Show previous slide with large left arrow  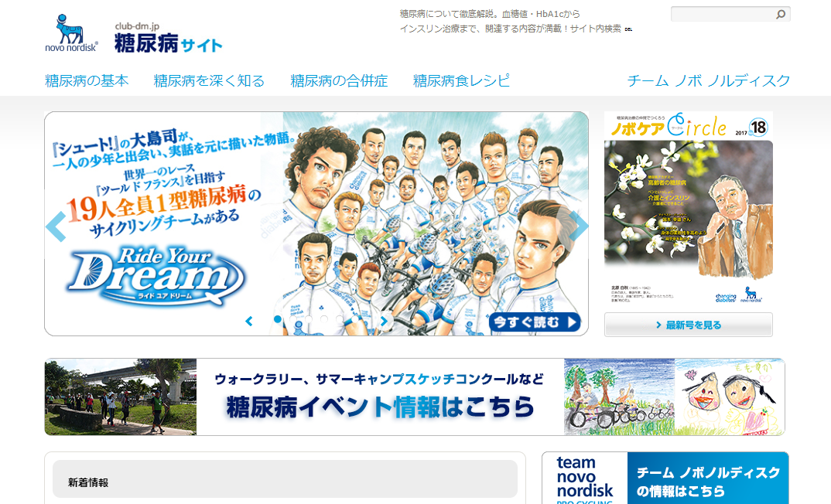coord(56,226)
